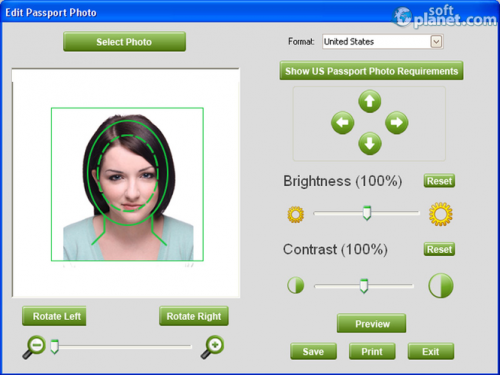Click the Contrast (100%) label
Image resolution: width=500 pixels, height=375 pixels.
coord(335,250)
